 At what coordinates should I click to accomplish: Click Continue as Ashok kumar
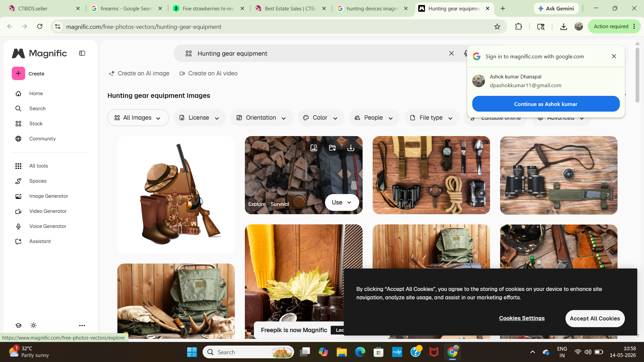(546, 104)
